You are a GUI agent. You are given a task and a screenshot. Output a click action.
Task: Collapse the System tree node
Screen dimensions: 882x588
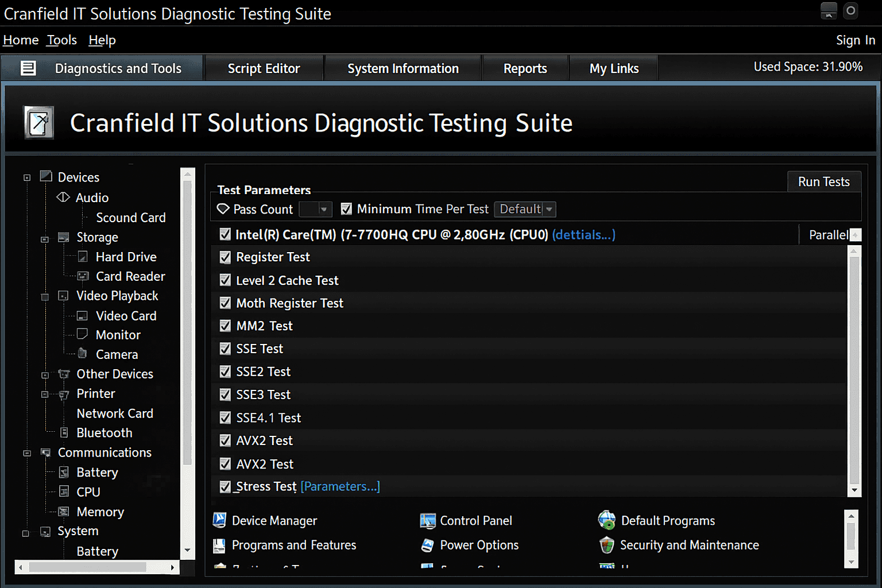point(25,533)
